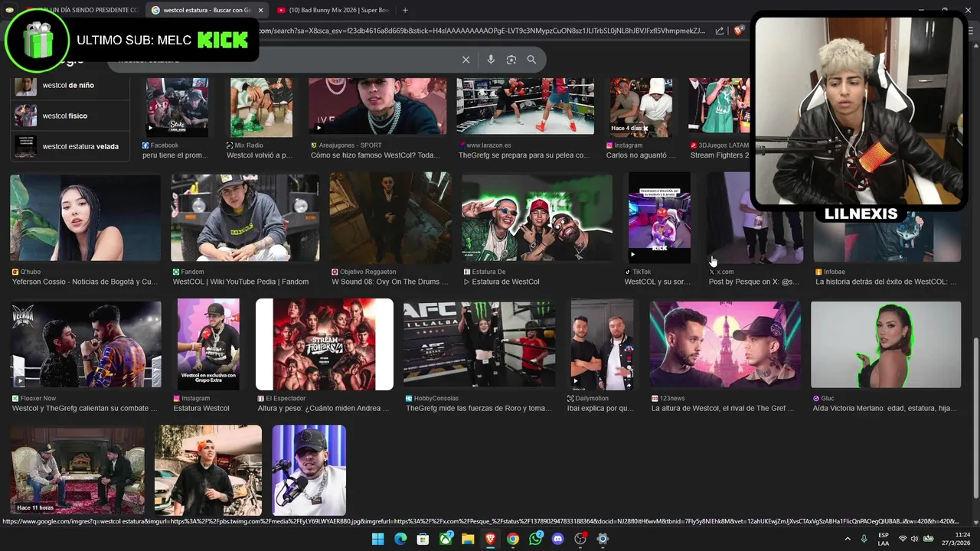This screenshot has height=551, width=980.
Task: Open the volume speaker tray icon
Action: [x=915, y=539]
